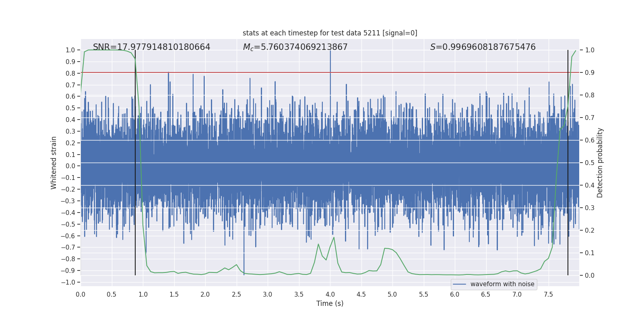644x322 pixels.
Task: Click the tall blue spike at 4.0 seconds
Action: pyautogui.click(x=330, y=60)
